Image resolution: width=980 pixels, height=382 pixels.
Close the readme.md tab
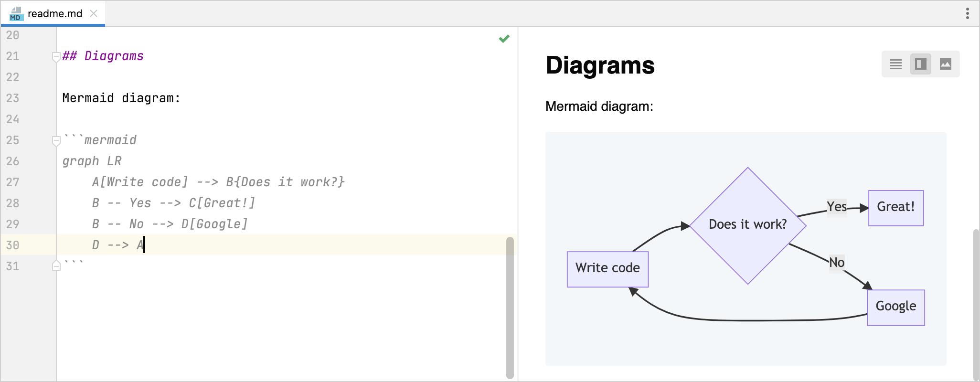[94, 13]
